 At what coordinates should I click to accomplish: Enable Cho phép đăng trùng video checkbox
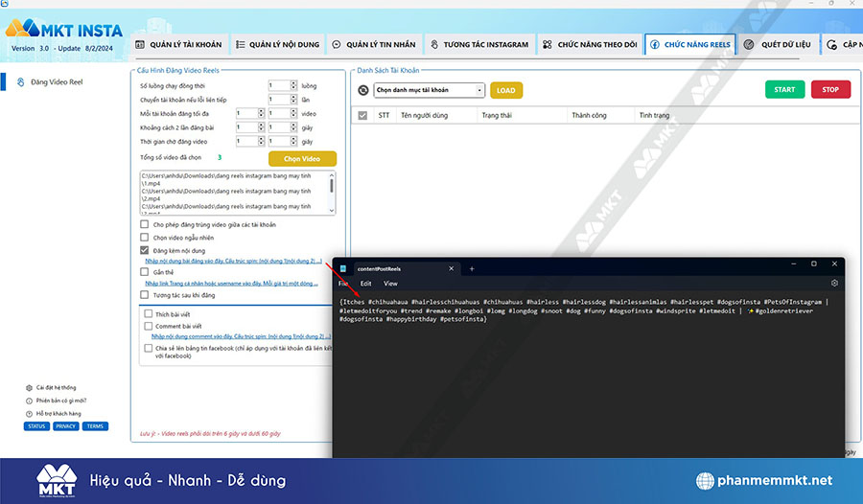point(144,224)
